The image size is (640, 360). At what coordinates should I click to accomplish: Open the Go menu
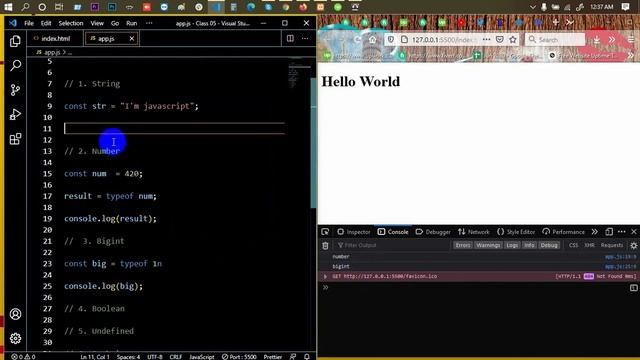(x=115, y=23)
